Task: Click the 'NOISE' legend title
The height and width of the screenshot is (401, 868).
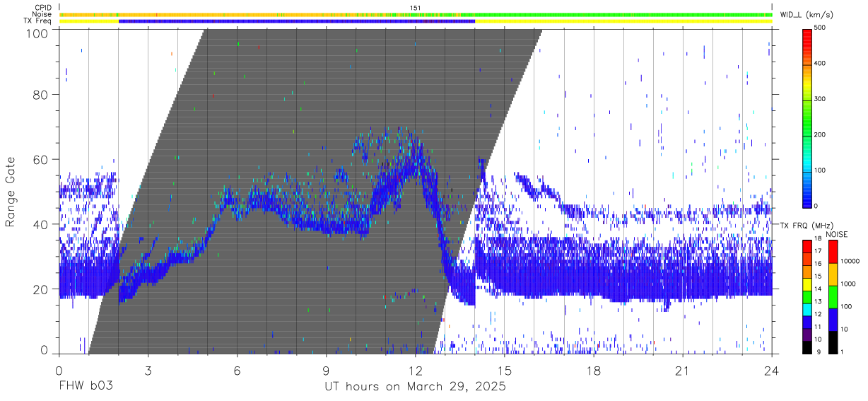Action: point(838,234)
